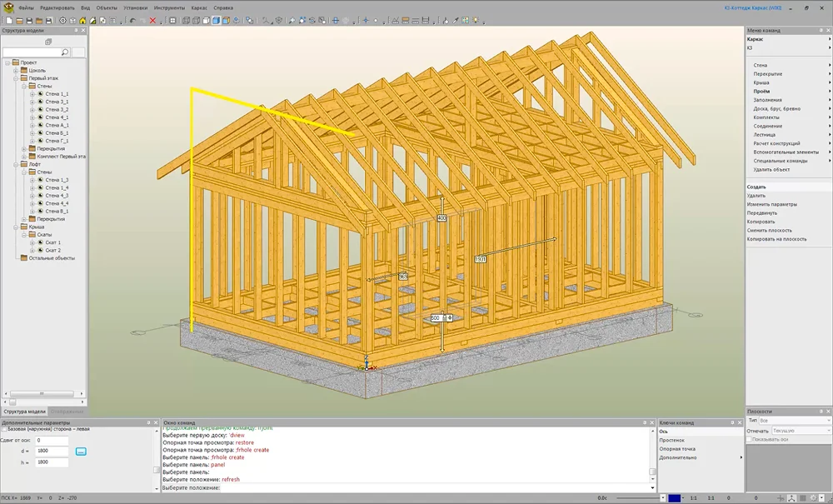Image resolution: width=833 pixels, height=504 pixels.
Task: Click the dark blue color swatch in status bar
Action: click(674, 498)
